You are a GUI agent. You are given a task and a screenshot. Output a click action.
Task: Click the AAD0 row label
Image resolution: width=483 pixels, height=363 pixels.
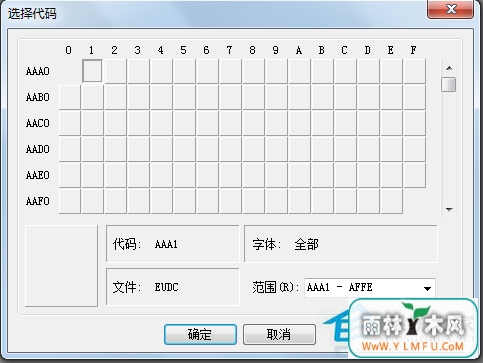pos(38,149)
